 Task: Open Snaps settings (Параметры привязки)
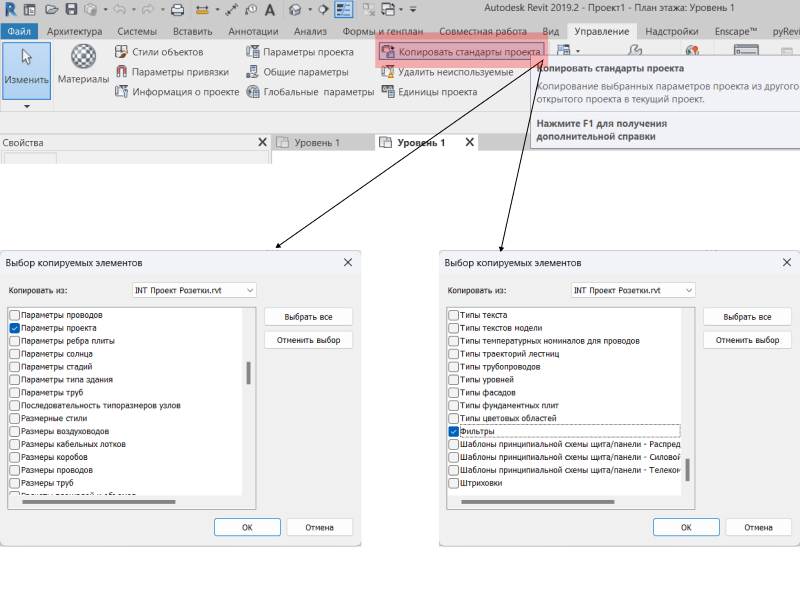[x=172, y=72]
